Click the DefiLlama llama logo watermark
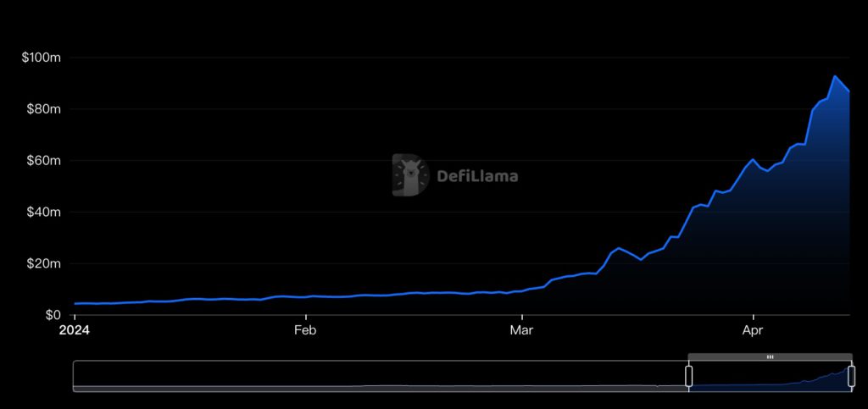Viewport: 868px width, 409px height. (x=410, y=175)
